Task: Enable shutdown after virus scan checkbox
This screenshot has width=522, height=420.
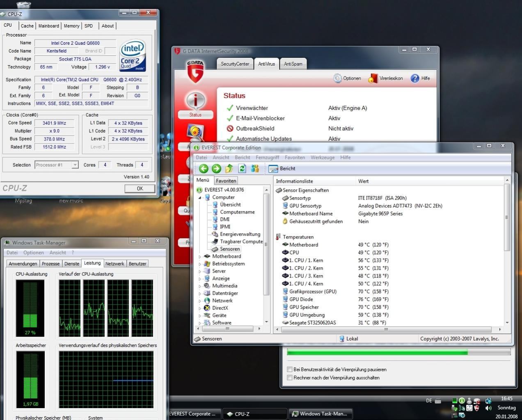Action: click(x=290, y=378)
